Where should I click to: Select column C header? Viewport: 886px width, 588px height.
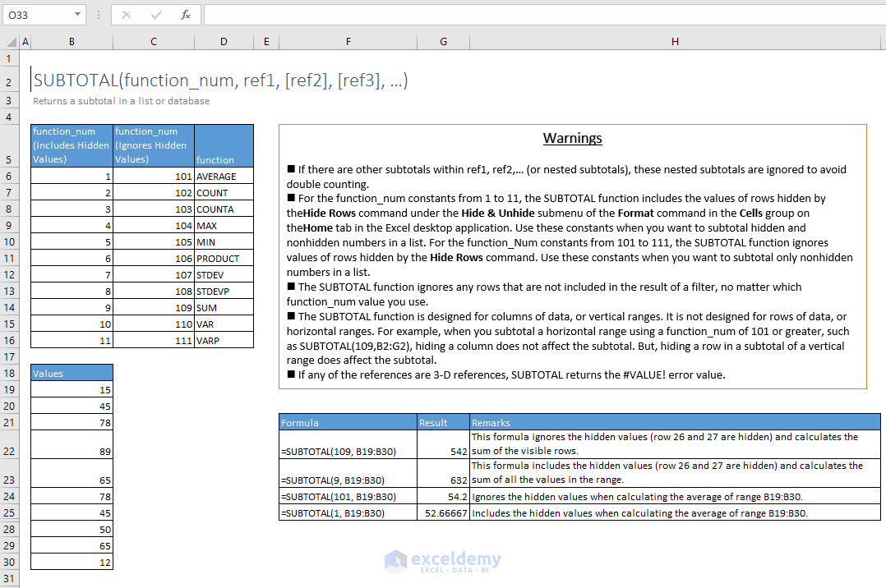point(154,42)
